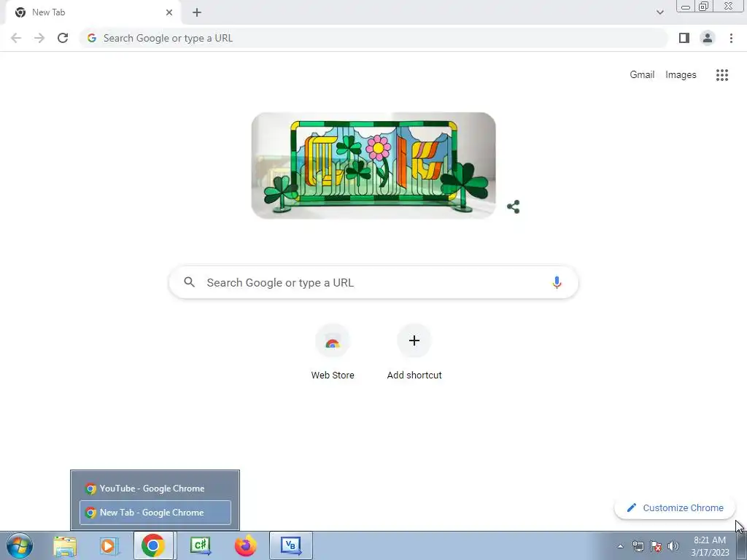Open the C# application on taskbar
This screenshot has width=747, height=560.
(200, 545)
